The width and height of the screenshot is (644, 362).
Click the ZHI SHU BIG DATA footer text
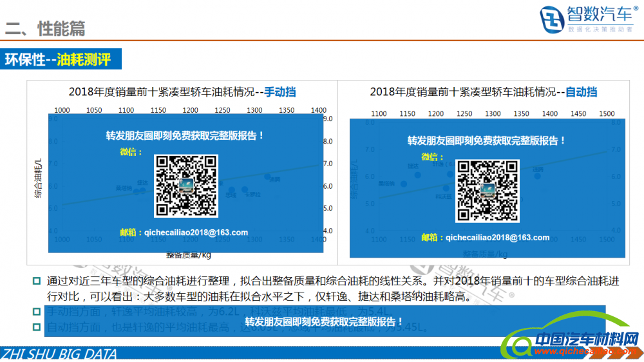point(59,354)
